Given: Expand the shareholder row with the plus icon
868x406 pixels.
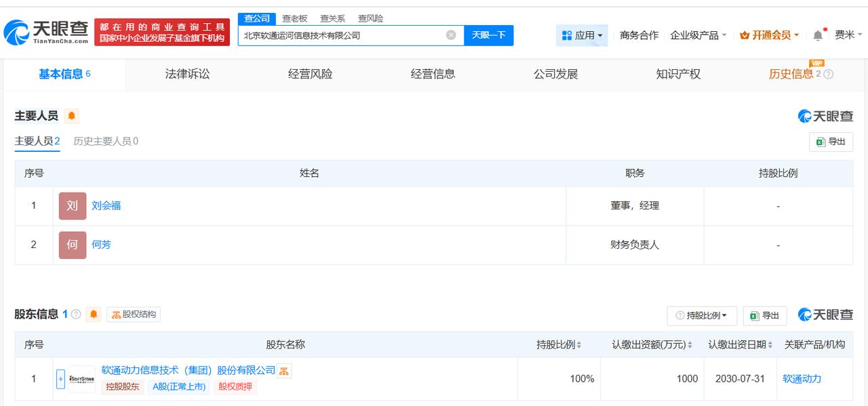Looking at the screenshot, I should click(x=60, y=379).
